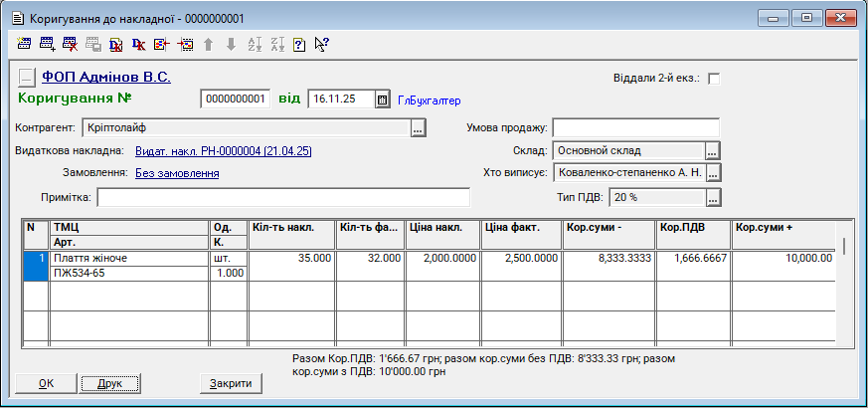Viewport: 868px width, 408px height.
Task: Click the new row toolbar icon
Action: pos(25,44)
